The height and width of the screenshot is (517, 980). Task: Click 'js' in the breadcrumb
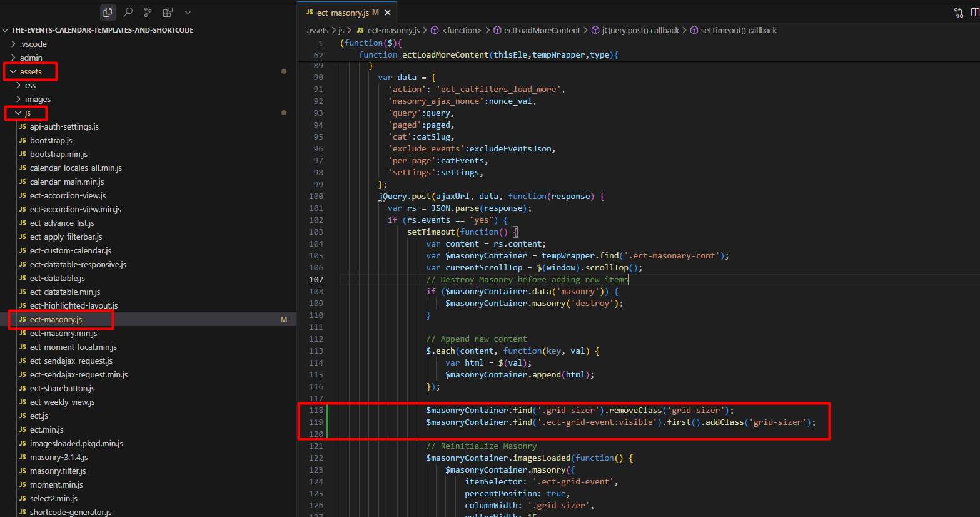(341, 30)
